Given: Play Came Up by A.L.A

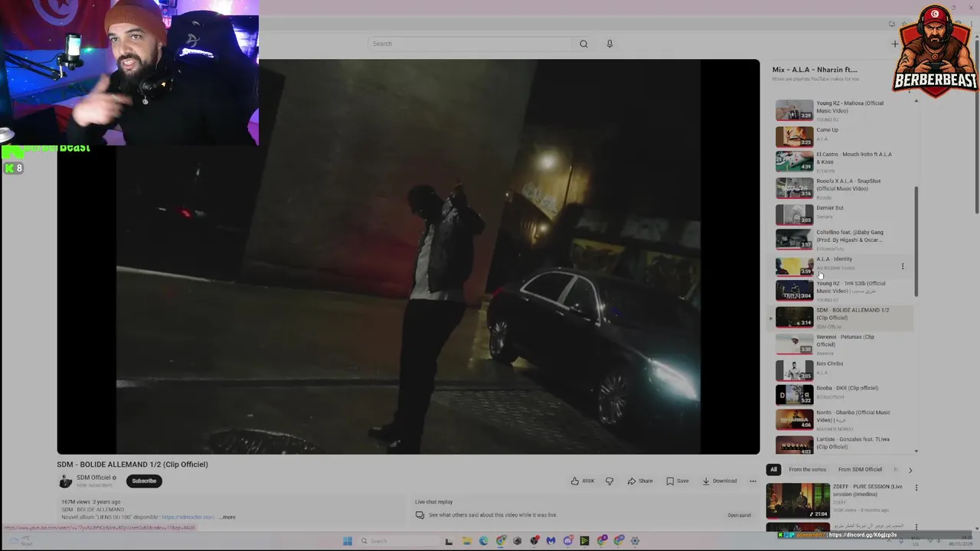Looking at the screenshot, I should [842, 136].
